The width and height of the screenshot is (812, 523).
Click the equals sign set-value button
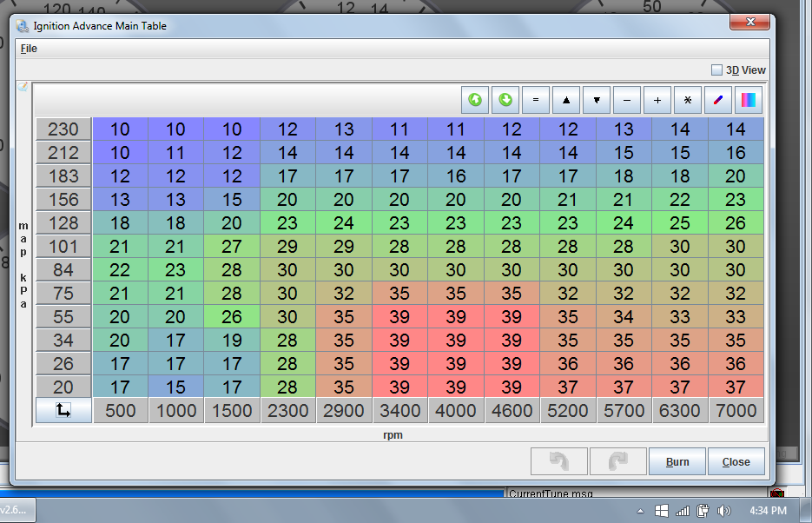tap(536, 100)
